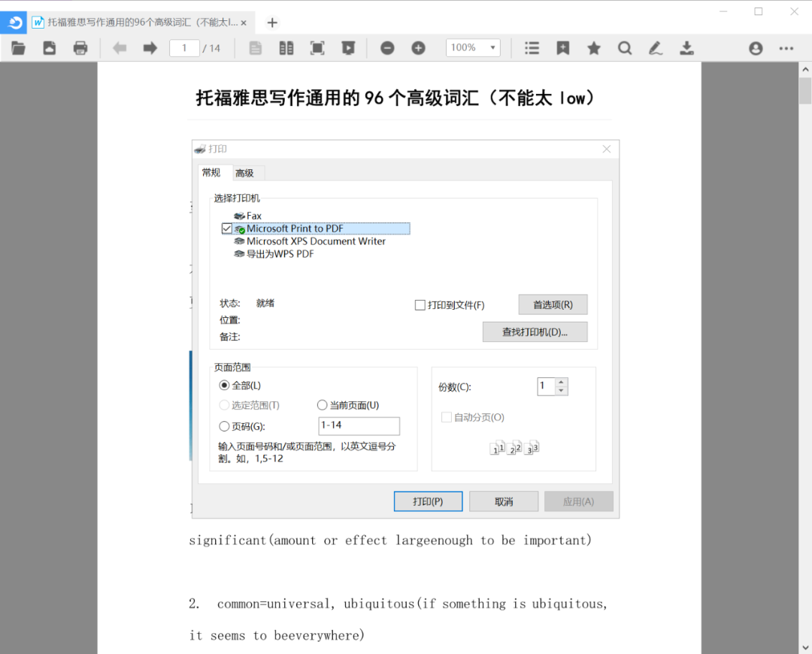
Task: Select the 当前页面(U) radio button
Action: coord(322,405)
